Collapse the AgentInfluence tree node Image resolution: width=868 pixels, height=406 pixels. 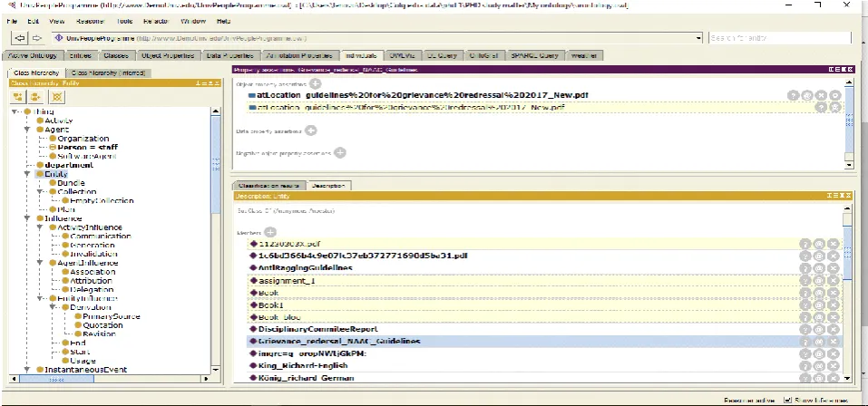[x=40, y=263]
